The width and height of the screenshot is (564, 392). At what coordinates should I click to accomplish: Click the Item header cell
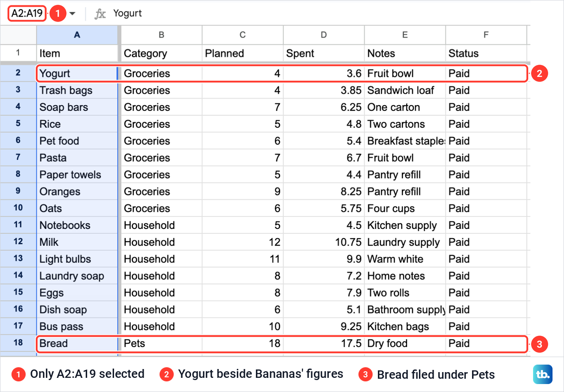[77, 53]
